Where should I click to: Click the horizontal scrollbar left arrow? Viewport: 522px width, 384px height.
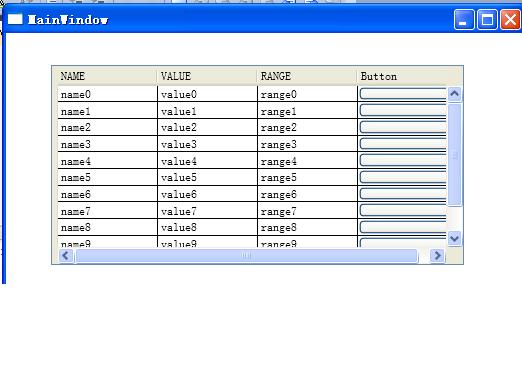click(66, 256)
